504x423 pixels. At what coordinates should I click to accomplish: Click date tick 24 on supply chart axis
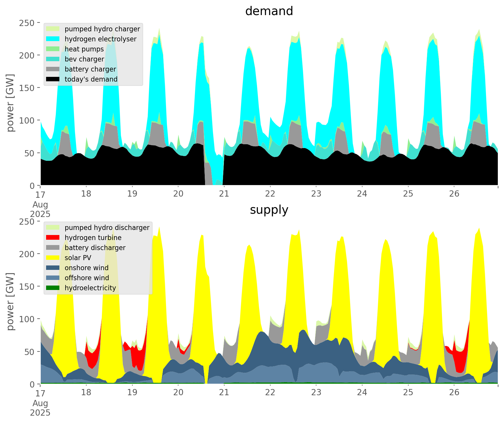pyautogui.click(x=362, y=393)
